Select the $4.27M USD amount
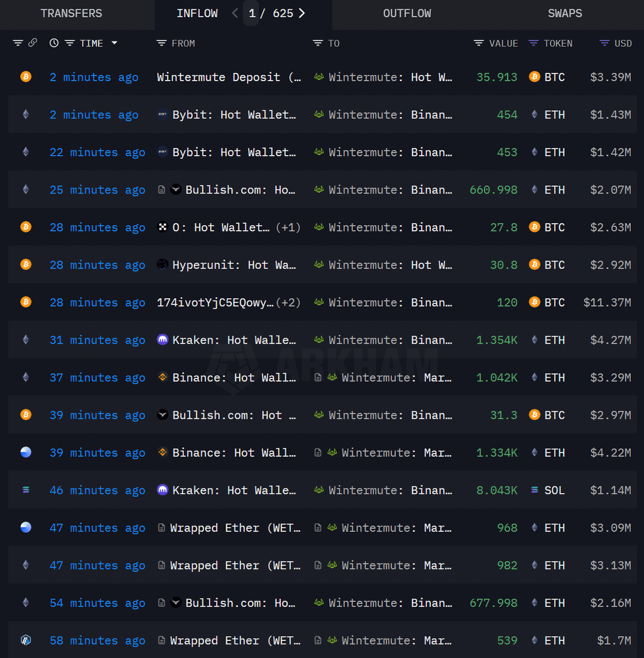This screenshot has width=644, height=658. [x=611, y=341]
